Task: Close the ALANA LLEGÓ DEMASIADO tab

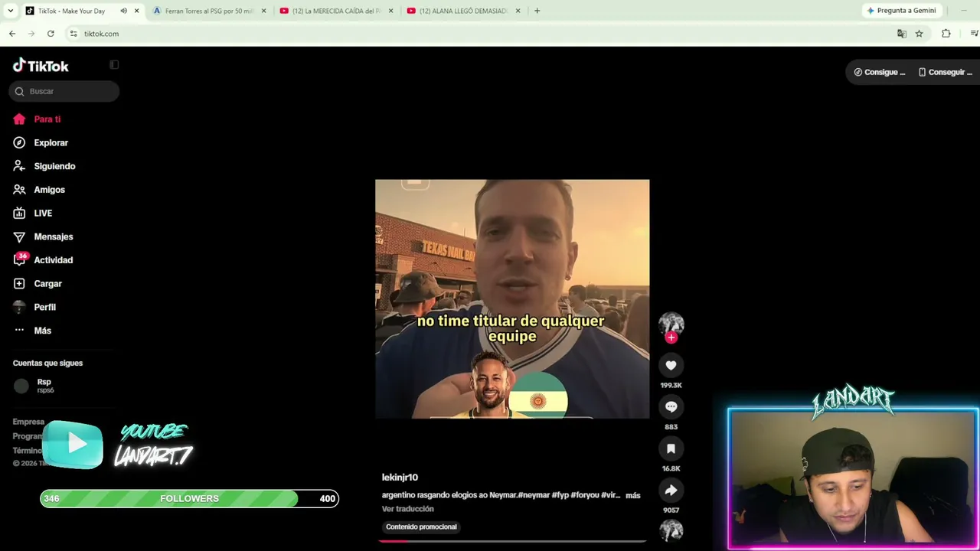Action: pyautogui.click(x=518, y=11)
